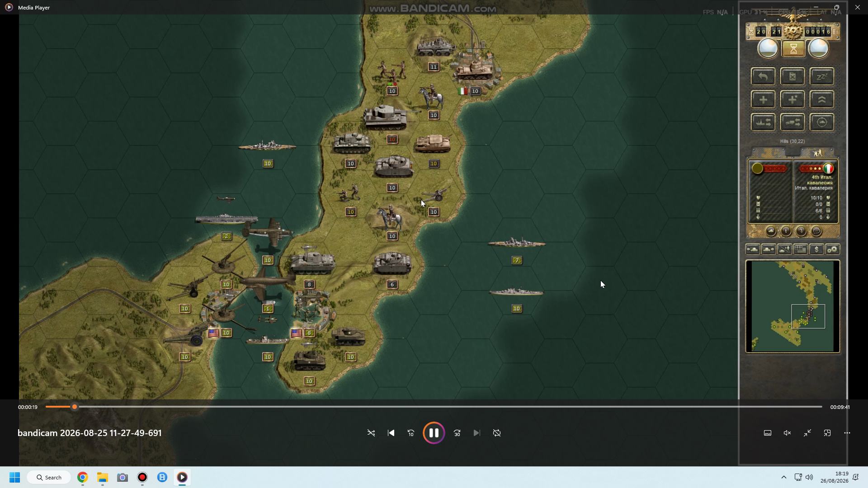
Task: Toggle subtitles and captions button
Action: pyautogui.click(x=768, y=433)
